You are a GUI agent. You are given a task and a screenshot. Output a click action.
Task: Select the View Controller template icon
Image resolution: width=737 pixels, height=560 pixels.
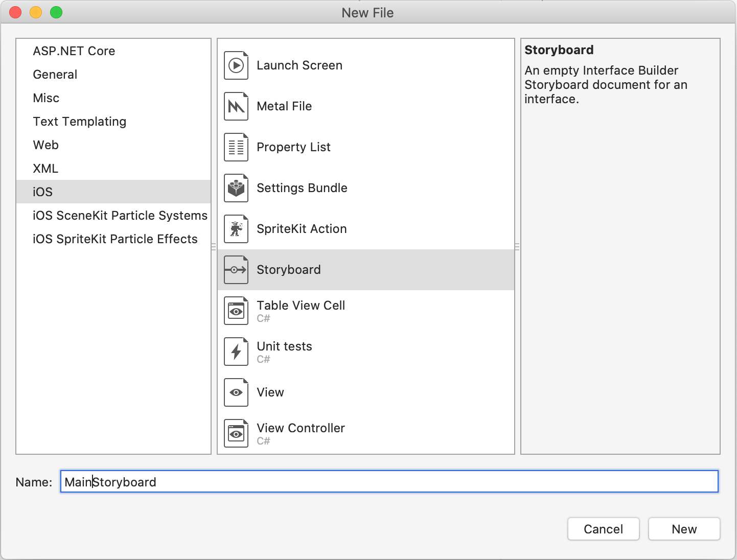[236, 433]
